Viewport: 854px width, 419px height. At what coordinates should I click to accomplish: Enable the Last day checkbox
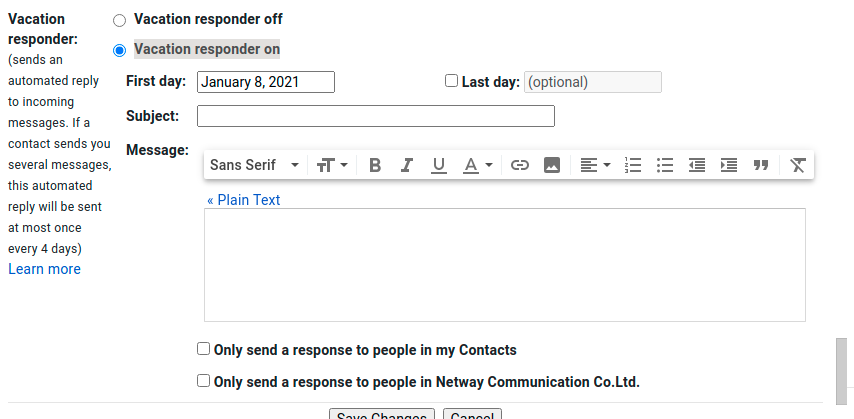click(x=451, y=81)
